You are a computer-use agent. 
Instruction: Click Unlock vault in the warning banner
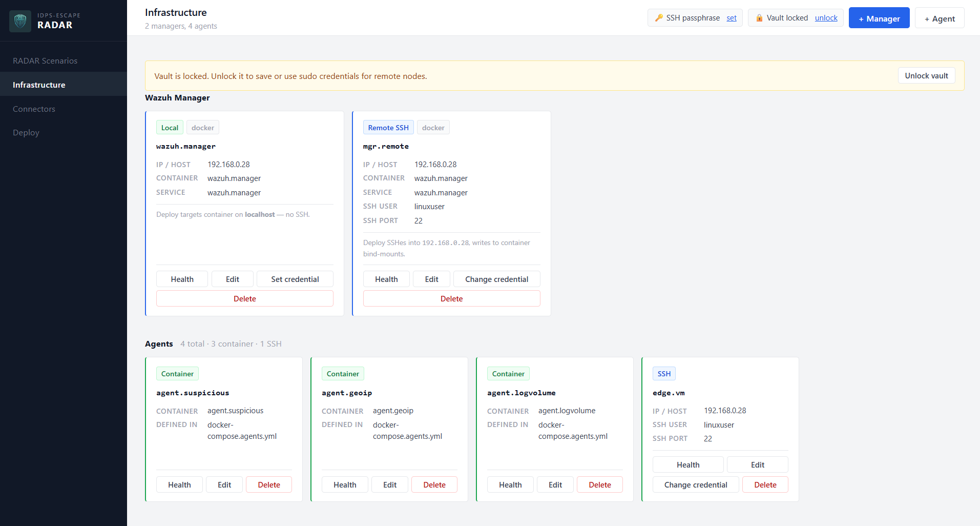[x=926, y=76]
